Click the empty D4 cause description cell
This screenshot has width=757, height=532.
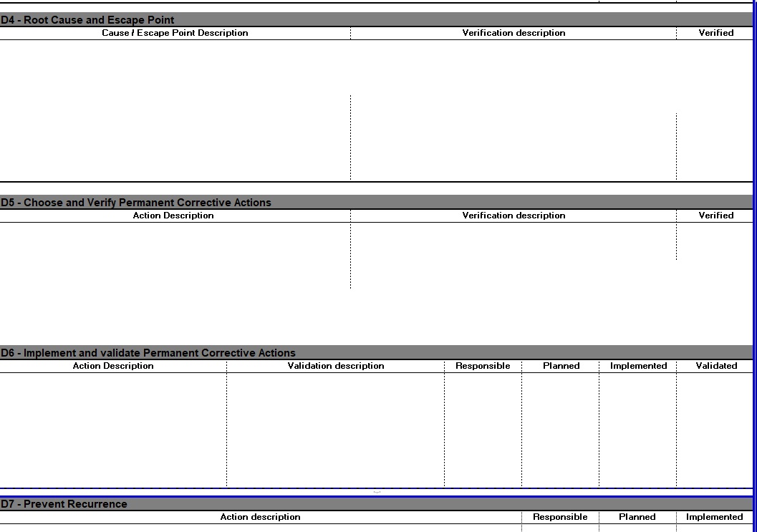point(175,110)
